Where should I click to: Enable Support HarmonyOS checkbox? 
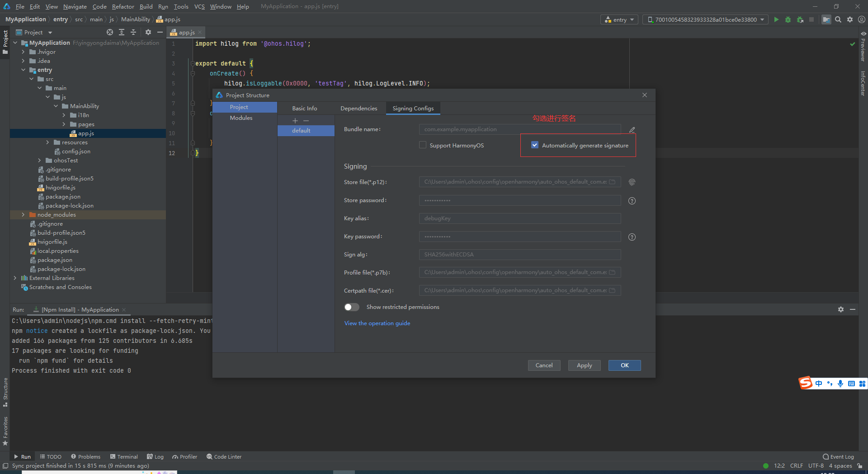(423, 145)
